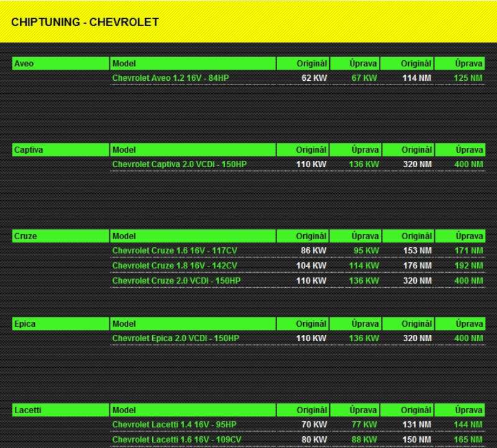Open Chevrolet Lacetti 1.4 16V - 95HP link
Screen dimensions: 497x448
[x=175, y=424]
